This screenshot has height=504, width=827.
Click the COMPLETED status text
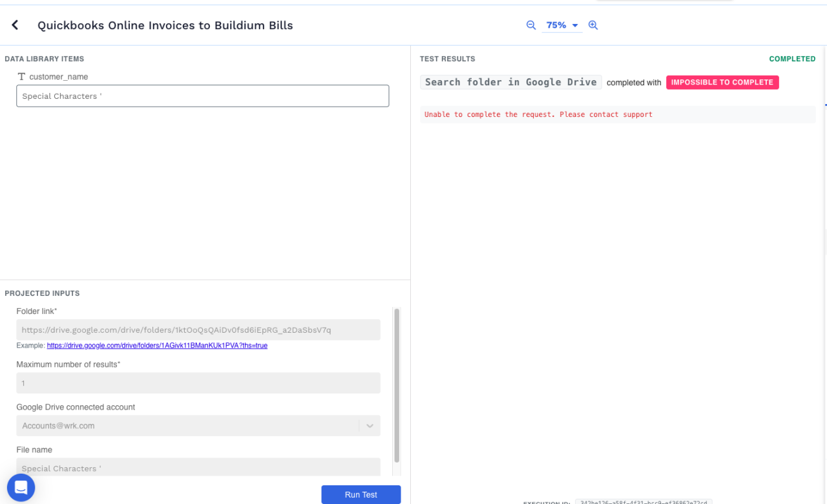click(792, 59)
